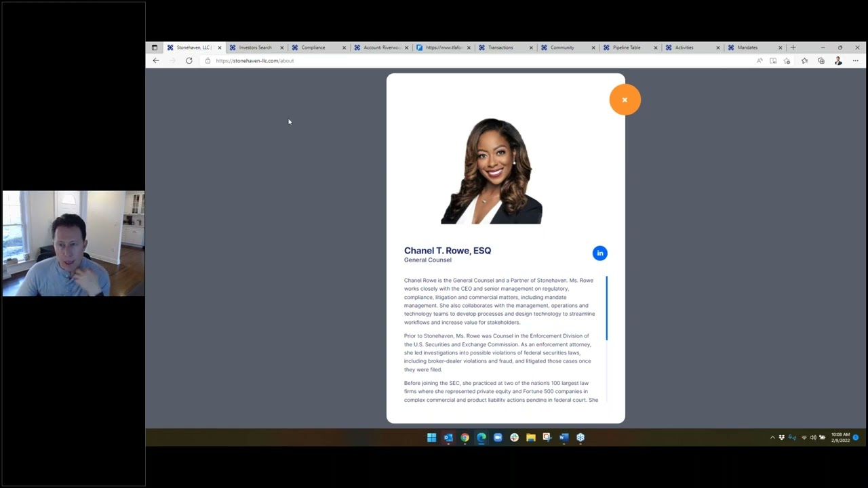Open the browser profile avatar
The height and width of the screenshot is (488, 868).
[838, 61]
